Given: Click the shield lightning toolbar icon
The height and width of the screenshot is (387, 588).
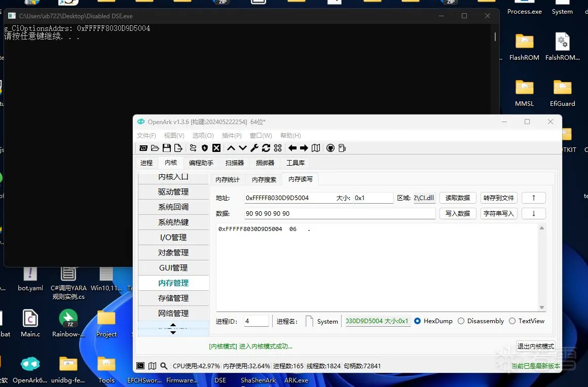Looking at the screenshot, I should [x=205, y=148].
